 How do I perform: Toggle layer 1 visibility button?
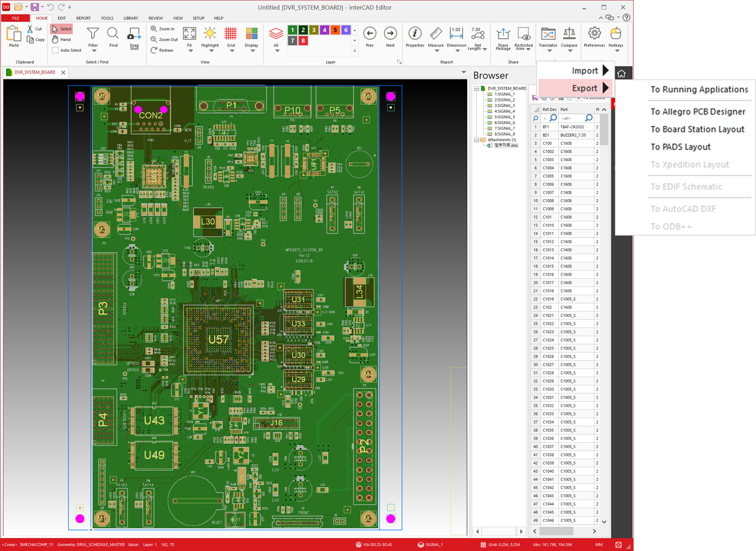[292, 30]
